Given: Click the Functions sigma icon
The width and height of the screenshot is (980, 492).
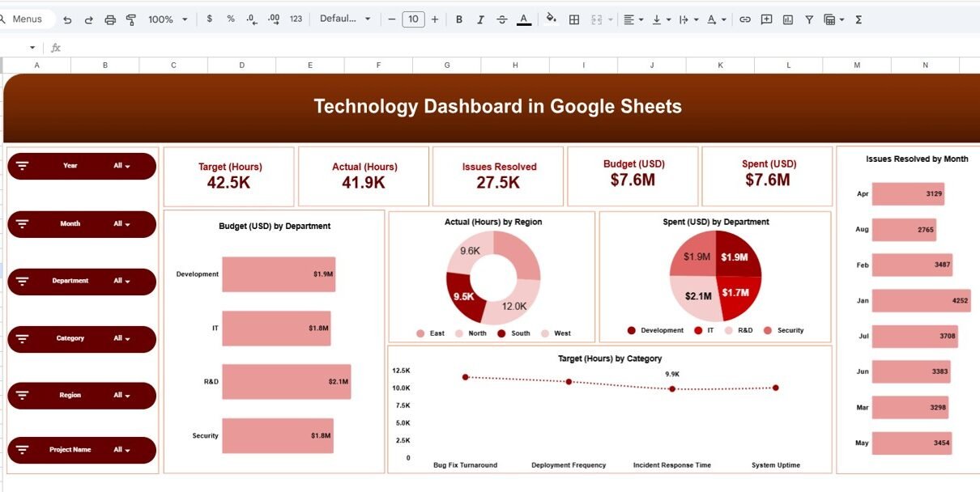Looking at the screenshot, I should coord(859,19).
